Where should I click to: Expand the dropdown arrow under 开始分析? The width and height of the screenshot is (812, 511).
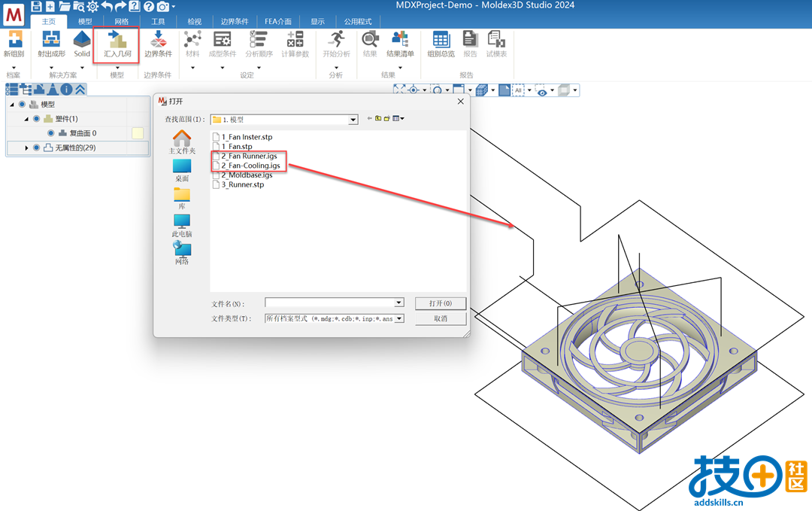337,68
